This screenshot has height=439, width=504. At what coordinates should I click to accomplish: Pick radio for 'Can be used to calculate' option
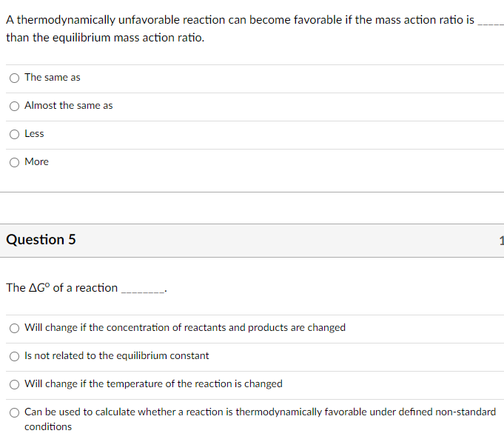tap(14, 412)
